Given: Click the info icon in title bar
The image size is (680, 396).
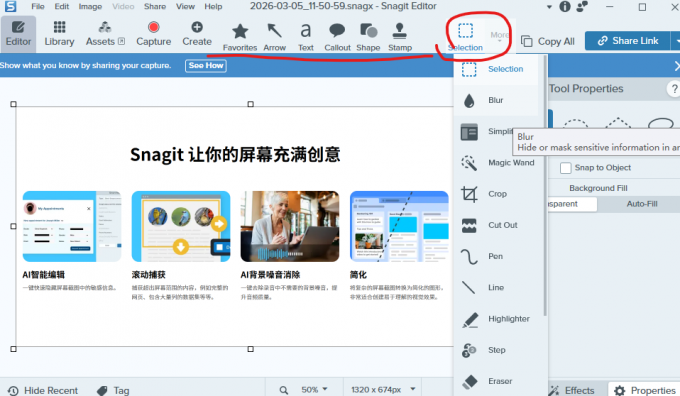Looking at the screenshot, I should click(x=565, y=7).
